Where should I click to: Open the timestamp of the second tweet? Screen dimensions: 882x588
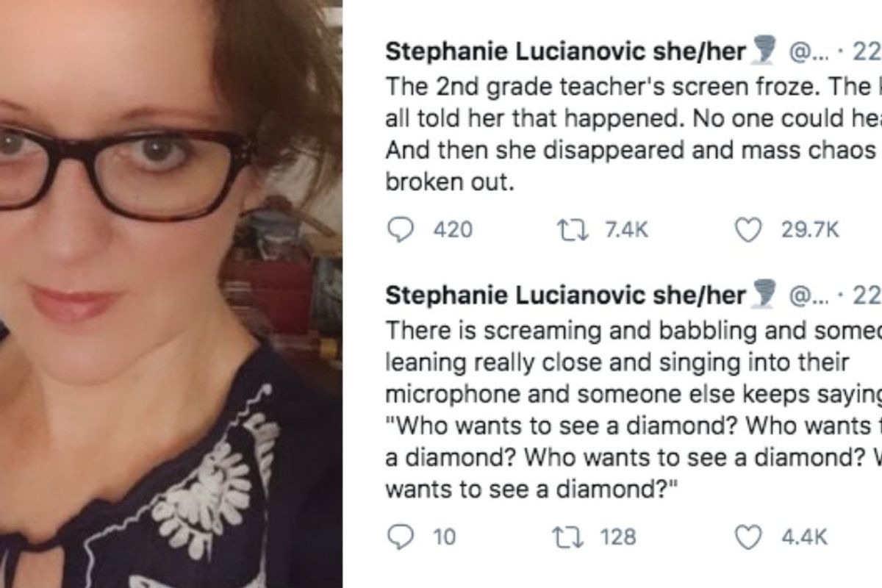[x=866, y=296]
